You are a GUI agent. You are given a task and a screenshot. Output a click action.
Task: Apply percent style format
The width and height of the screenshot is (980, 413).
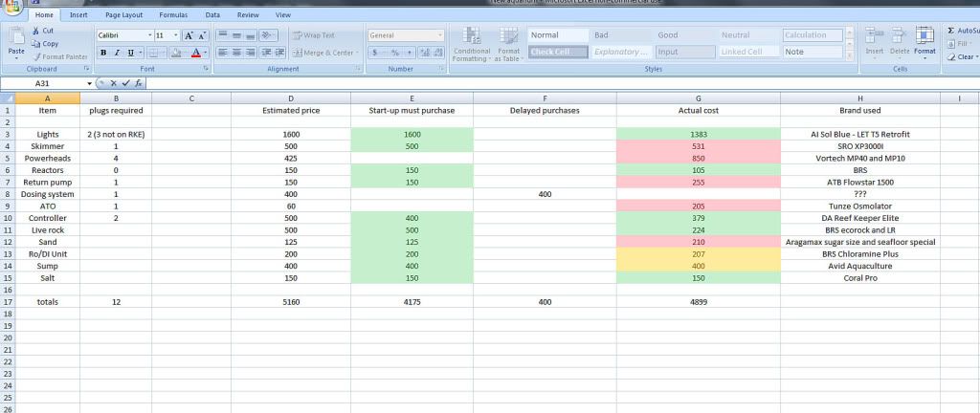click(x=395, y=53)
